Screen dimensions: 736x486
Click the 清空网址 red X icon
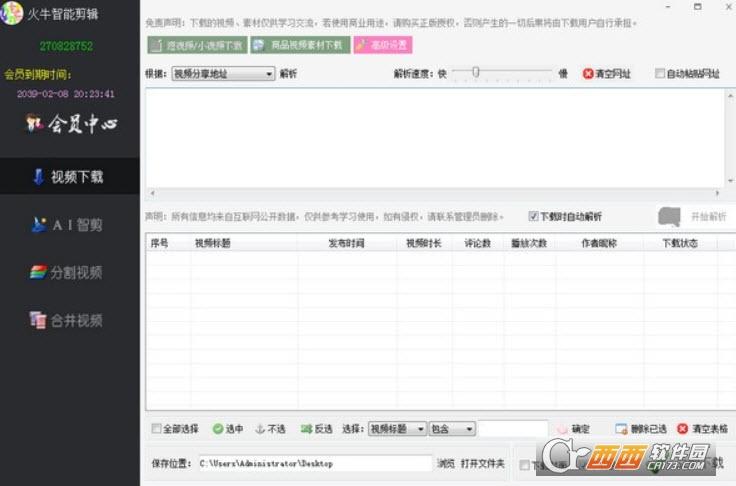[588, 74]
